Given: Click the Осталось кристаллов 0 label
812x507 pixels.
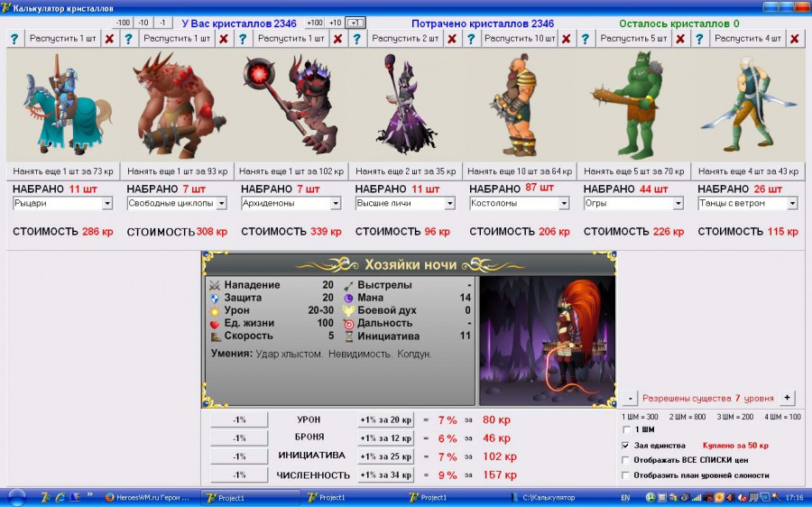Looking at the screenshot, I should [x=678, y=23].
